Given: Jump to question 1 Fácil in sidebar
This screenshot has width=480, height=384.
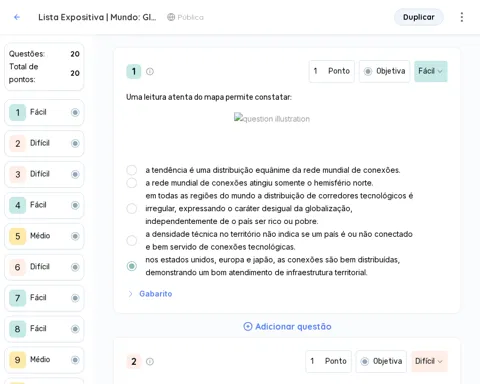Looking at the screenshot, I should [44, 112].
